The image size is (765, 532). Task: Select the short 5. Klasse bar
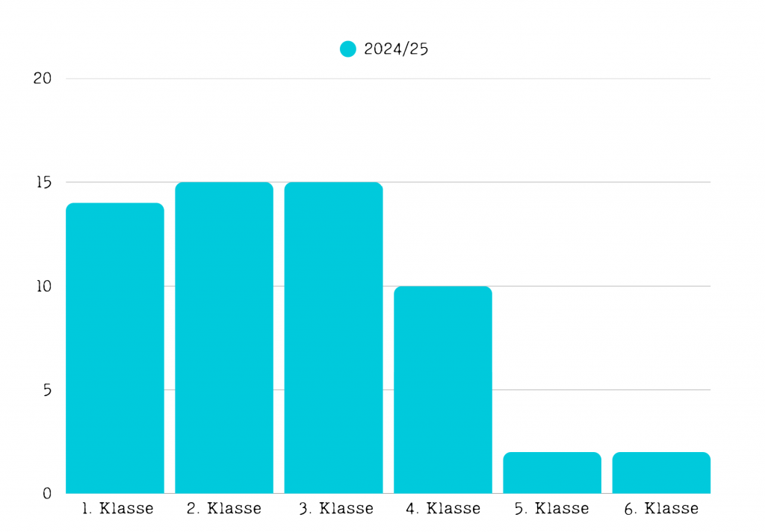click(x=552, y=472)
